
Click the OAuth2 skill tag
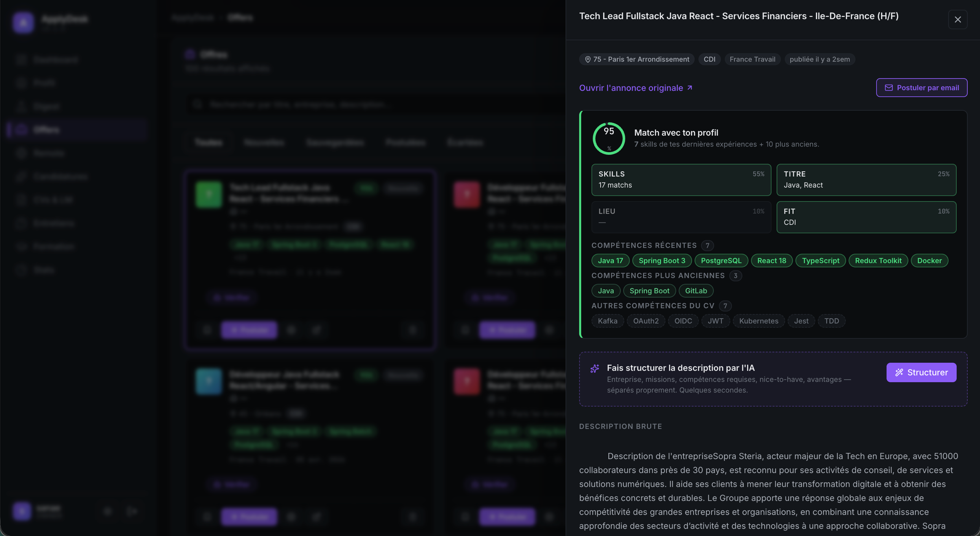(646, 321)
